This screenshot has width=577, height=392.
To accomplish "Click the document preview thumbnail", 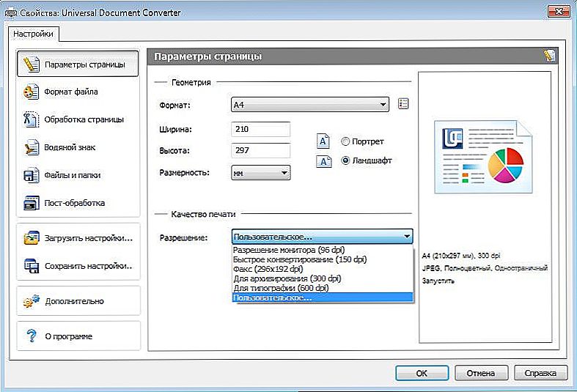I will pyautogui.click(x=483, y=158).
